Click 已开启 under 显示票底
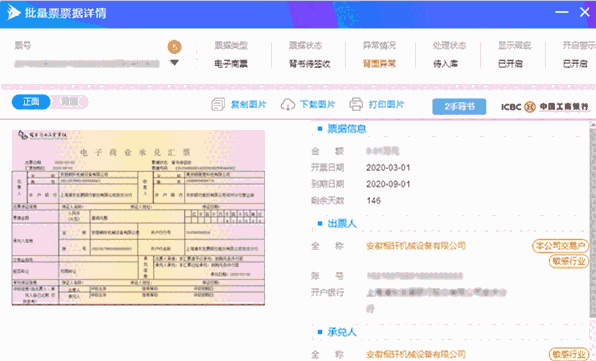This screenshot has width=596, height=361. (510, 64)
